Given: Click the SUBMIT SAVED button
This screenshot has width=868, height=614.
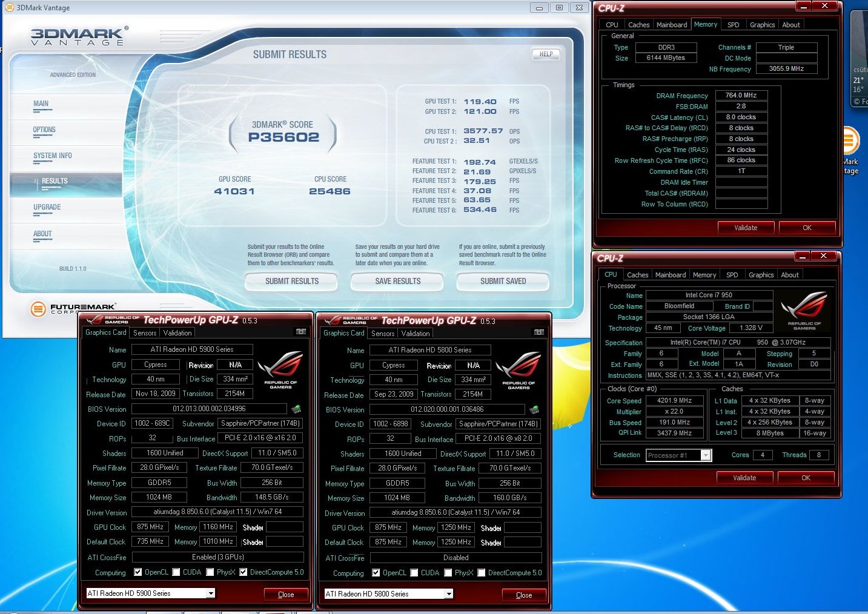Looking at the screenshot, I should coord(503,282).
